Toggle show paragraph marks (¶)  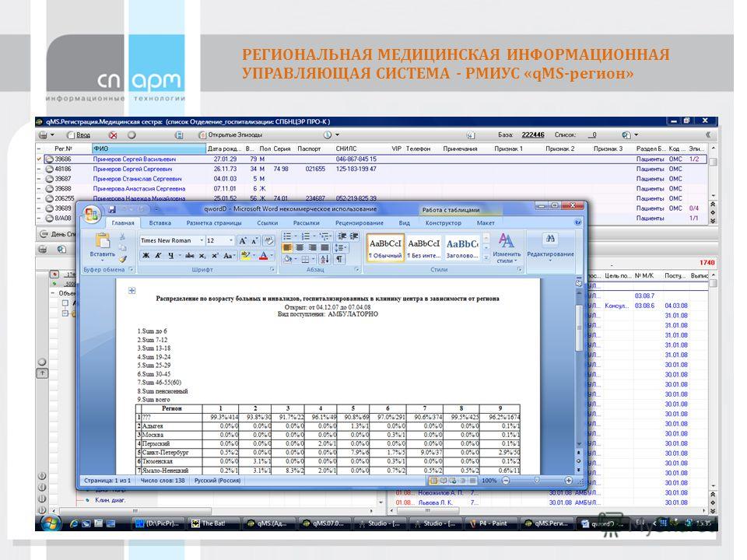click(x=339, y=260)
